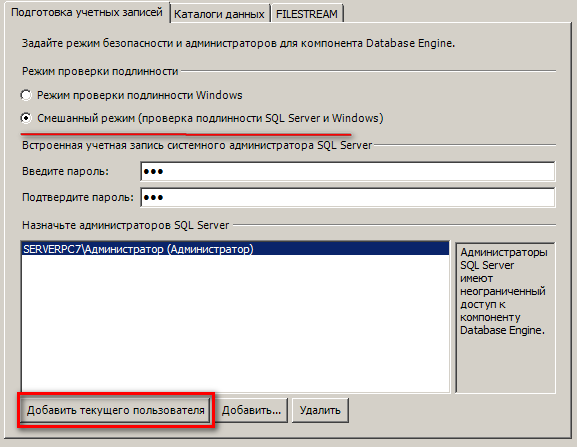Image resolution: width=577 pixels, height=447 pixels.
Task: Click the Администраторы SQL Server info panel
Action: pos(505,318)
